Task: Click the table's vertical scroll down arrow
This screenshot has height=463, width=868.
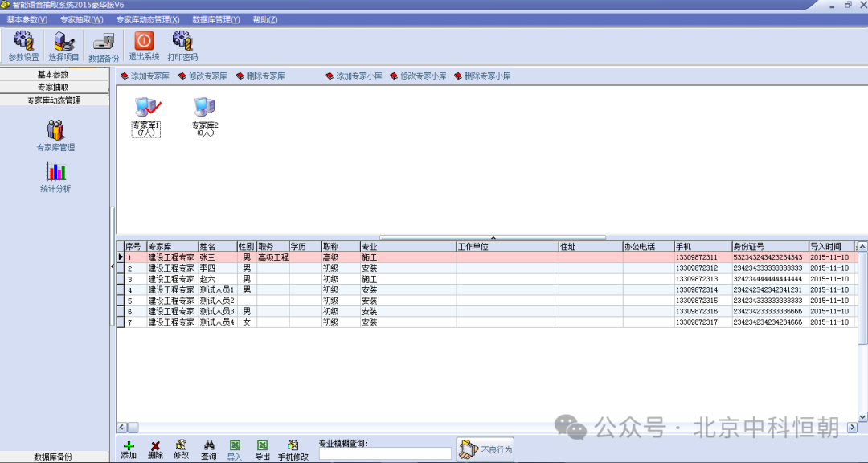Action: coord(862,417)
